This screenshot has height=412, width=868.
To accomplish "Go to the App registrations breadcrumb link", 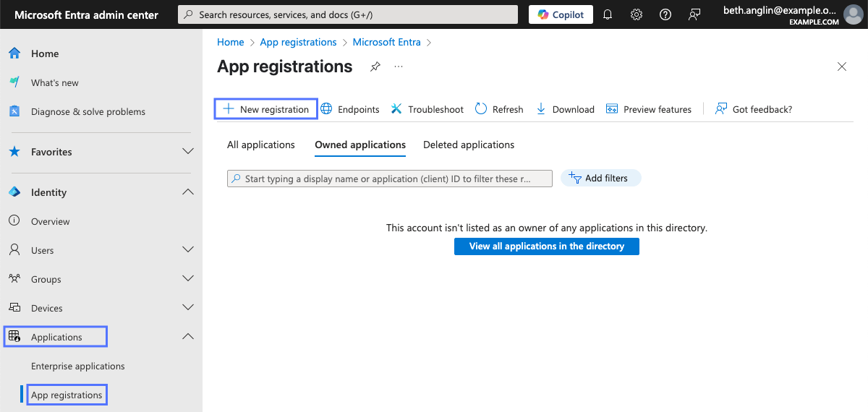I will (x=298, y=42).
